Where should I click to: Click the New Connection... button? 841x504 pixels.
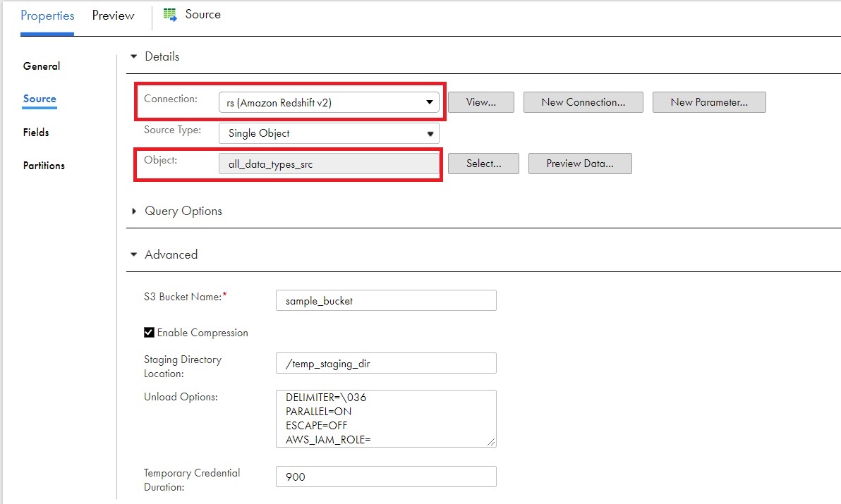click(x=583, y=102)
